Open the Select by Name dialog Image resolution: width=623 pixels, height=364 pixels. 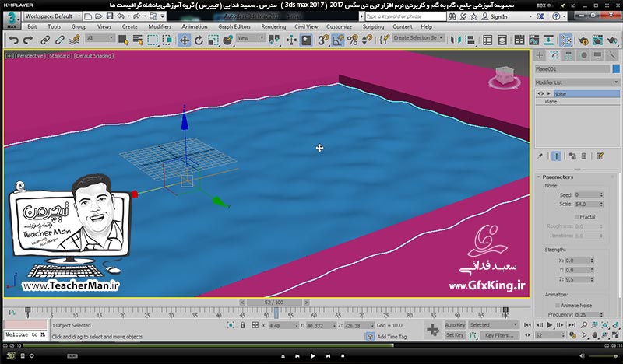(x=138, y=40)
